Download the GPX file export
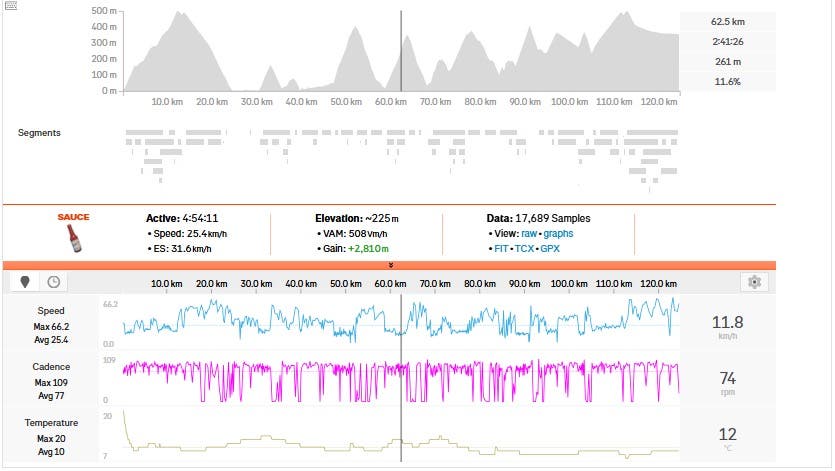 (550, 248)
